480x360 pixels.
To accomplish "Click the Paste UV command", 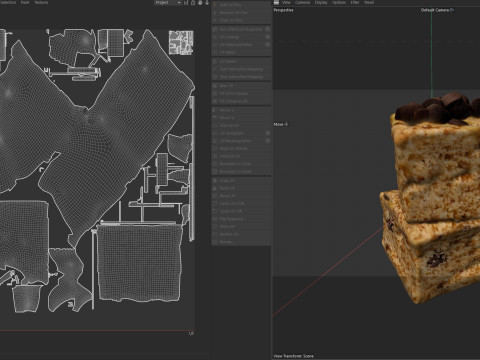I will click(241, 188).
